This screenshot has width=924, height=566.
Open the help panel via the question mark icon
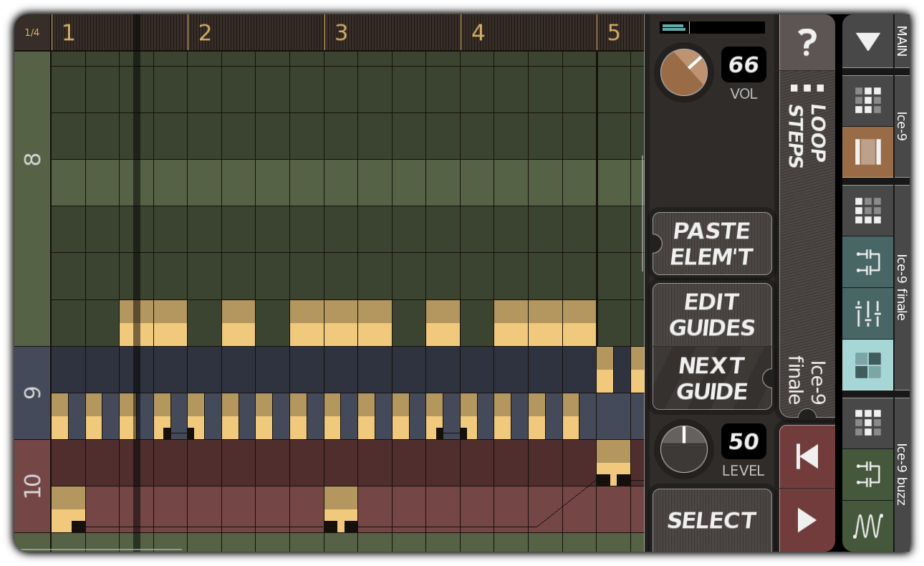tap(807, 43)
